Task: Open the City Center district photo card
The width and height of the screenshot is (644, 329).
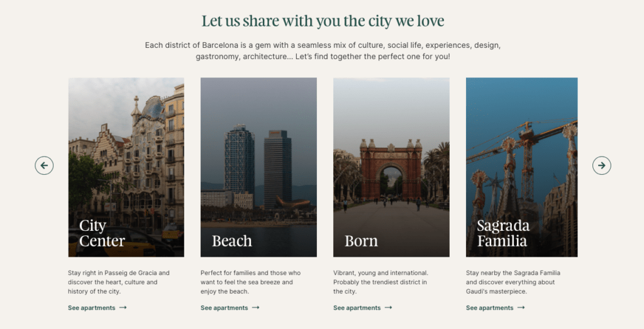Action: pos(126,167)
